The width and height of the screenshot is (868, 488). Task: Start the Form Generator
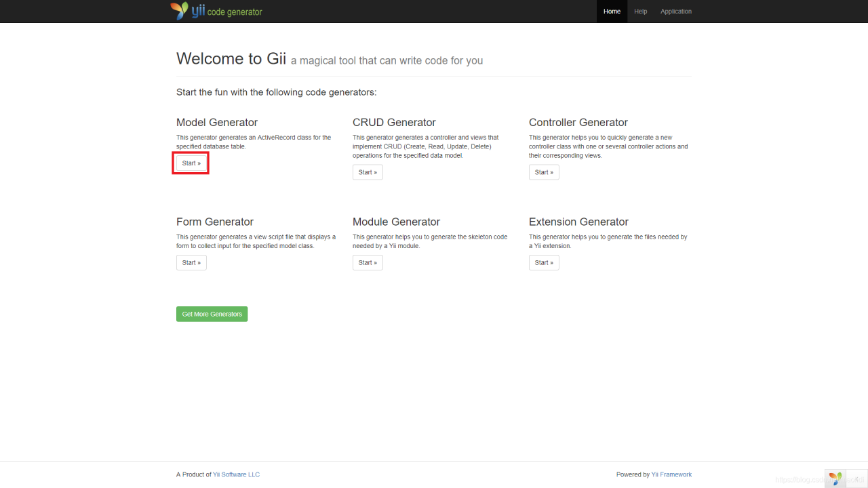click(x=191, y=262)
